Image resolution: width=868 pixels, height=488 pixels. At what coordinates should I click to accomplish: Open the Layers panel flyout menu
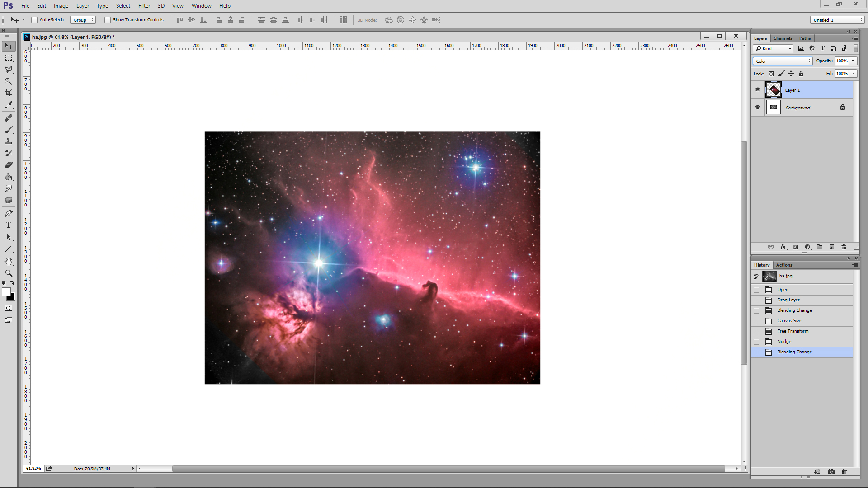[x=854, y=38]
